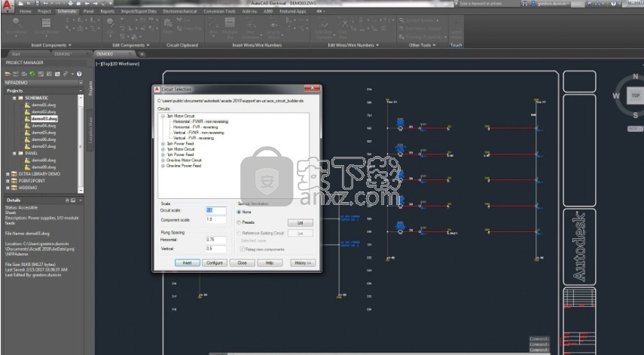Collapse the 3ph Motor Circuit node

click(x=163, y=116)
